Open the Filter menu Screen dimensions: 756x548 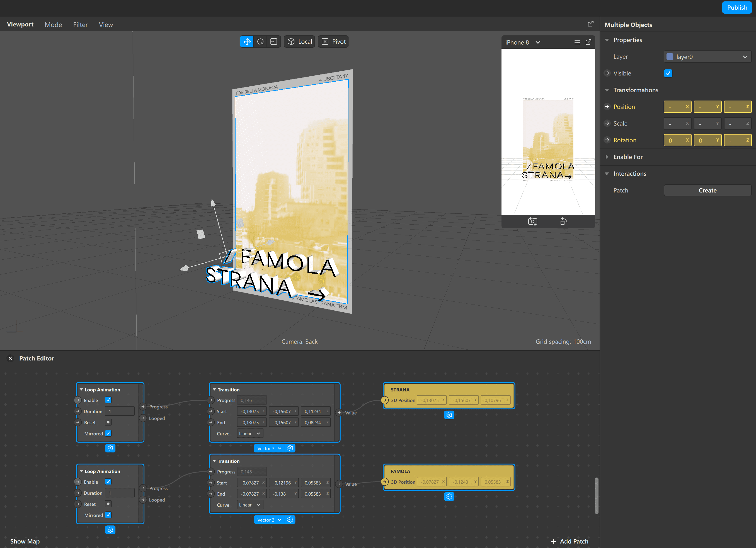(x=80, y=25)
